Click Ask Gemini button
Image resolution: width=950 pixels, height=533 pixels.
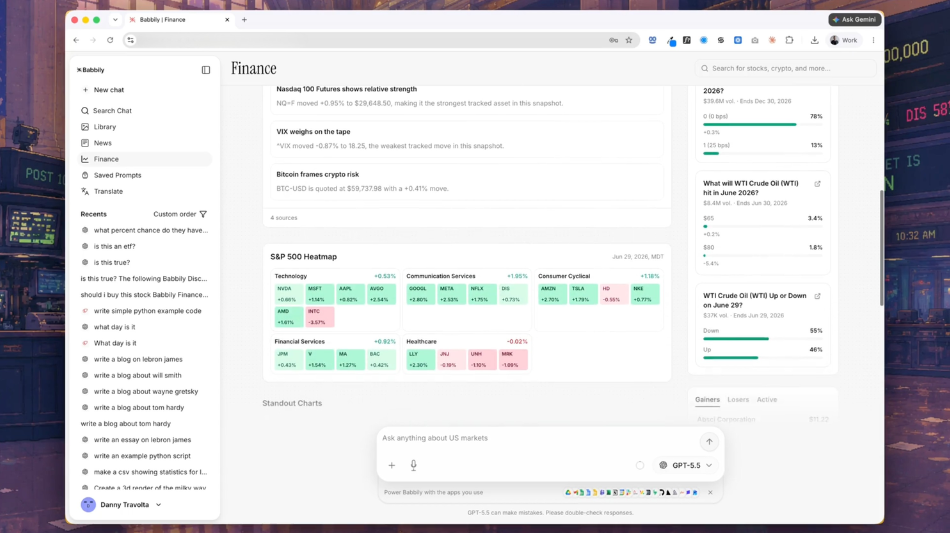(x=854, y=19)
